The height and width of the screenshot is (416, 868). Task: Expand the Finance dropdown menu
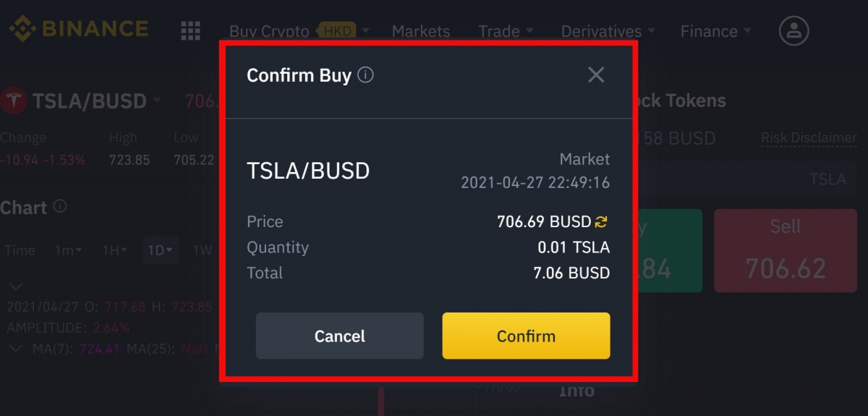pyautogui.click(x=715, y=31)
